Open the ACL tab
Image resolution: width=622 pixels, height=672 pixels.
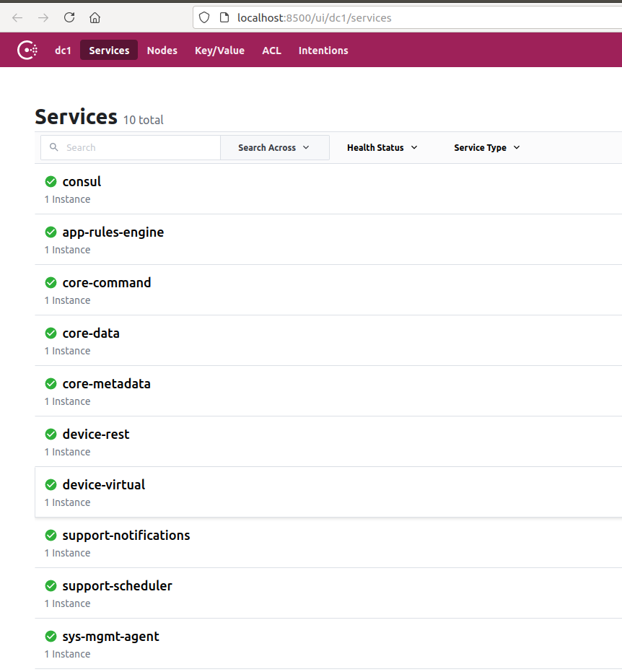[271, 50]
